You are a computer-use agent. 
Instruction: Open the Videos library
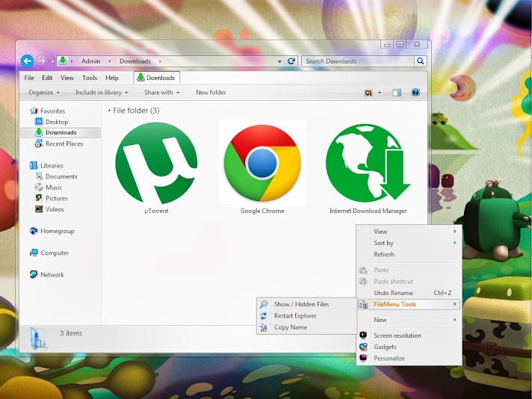pyautogui.click(x=55, y=209)
